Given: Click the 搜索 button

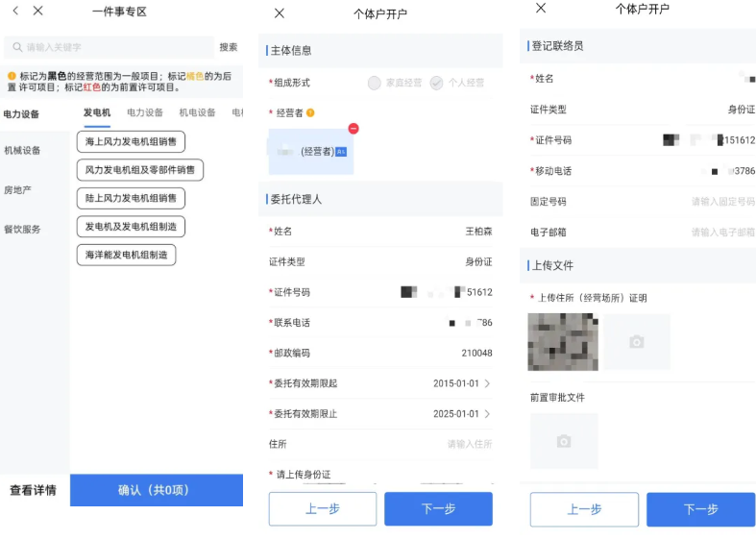Looking at the screenshot, I should pyautogui.click(x=229, y=47).
